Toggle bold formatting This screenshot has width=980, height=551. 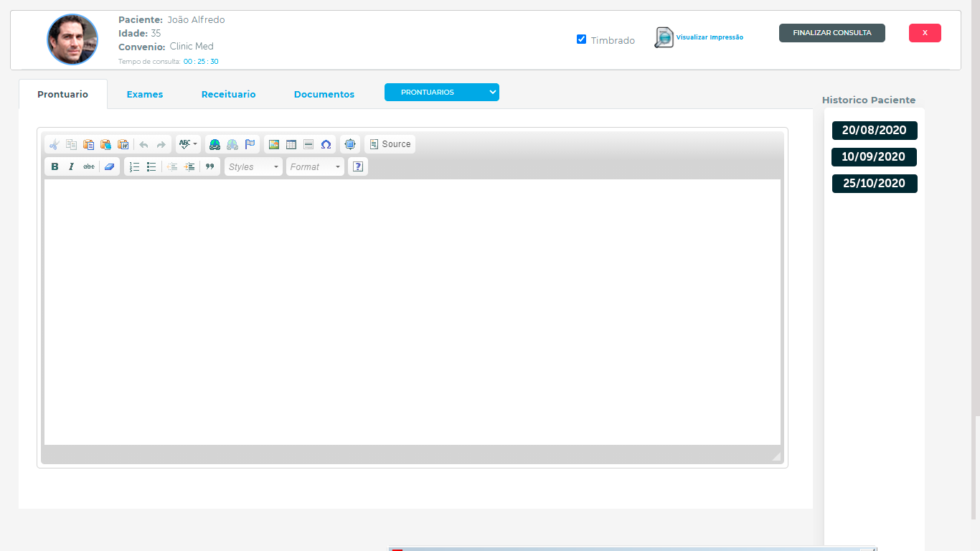55,166
